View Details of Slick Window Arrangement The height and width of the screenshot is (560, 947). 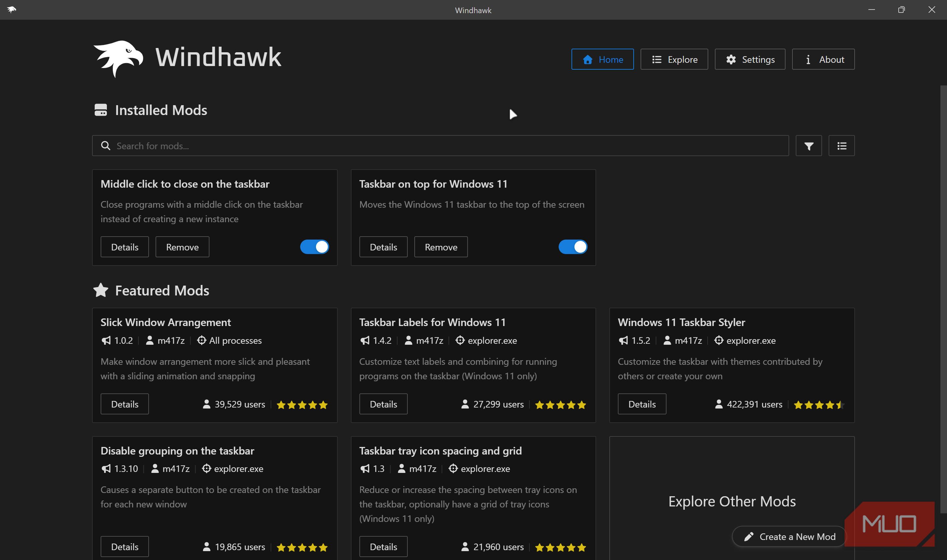[x=125, y=404]
